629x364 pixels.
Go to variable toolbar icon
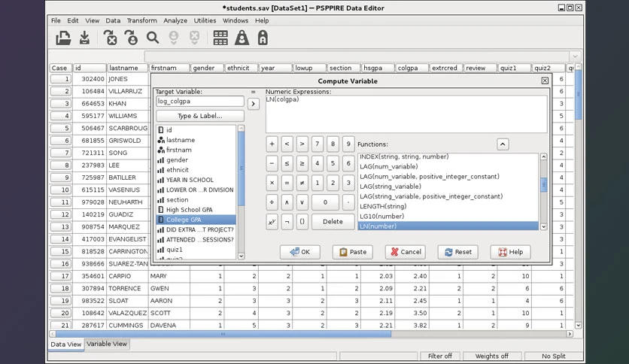point(111,38)
